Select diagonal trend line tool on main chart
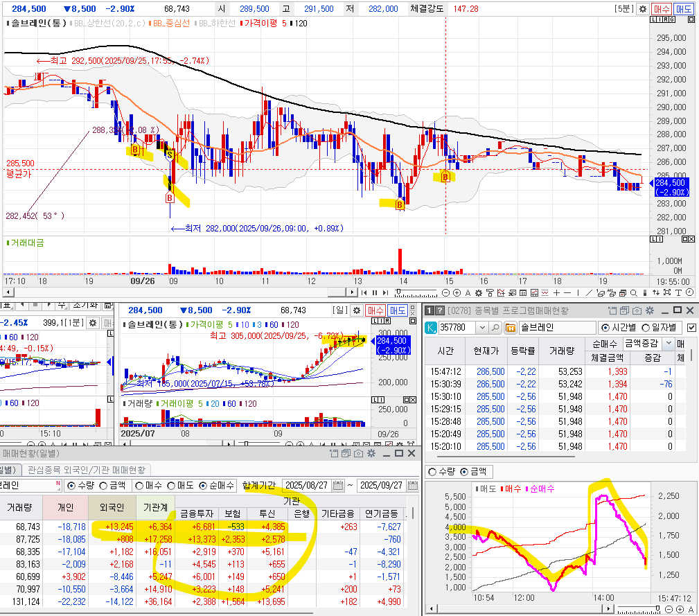 click(588, 293)
